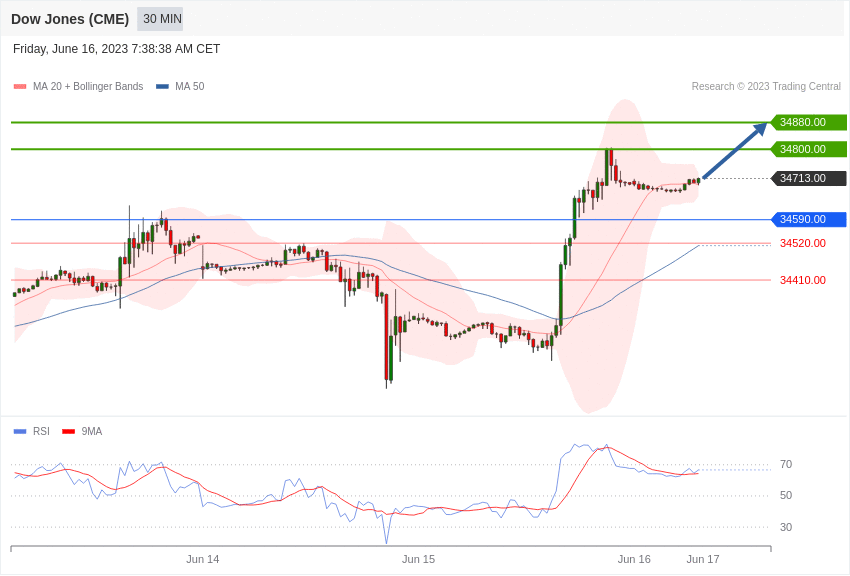Viewport: 850px width, 576px height.
Task: Click the MA 50 legend swatch
Action: (163, 87)
